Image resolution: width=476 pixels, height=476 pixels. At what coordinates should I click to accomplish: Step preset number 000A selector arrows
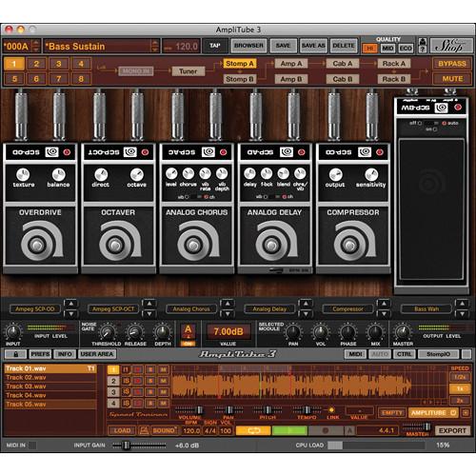[36, 47]
